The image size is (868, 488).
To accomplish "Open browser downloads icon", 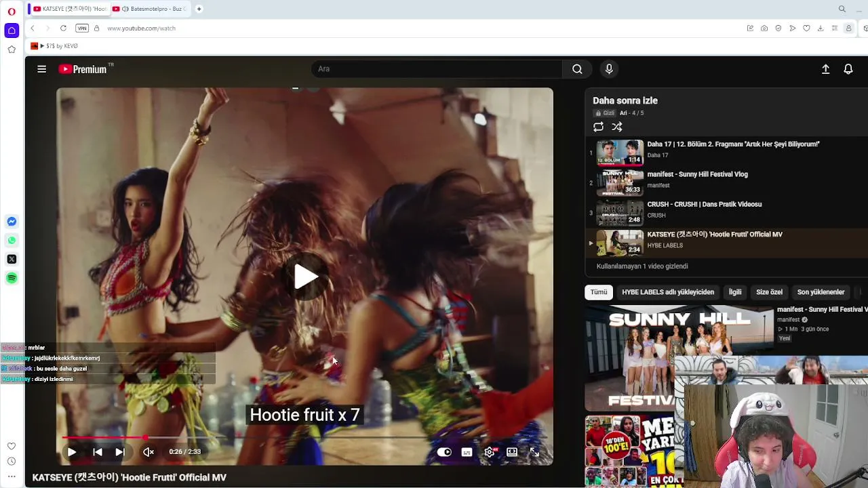I will (x=821, y=28).
